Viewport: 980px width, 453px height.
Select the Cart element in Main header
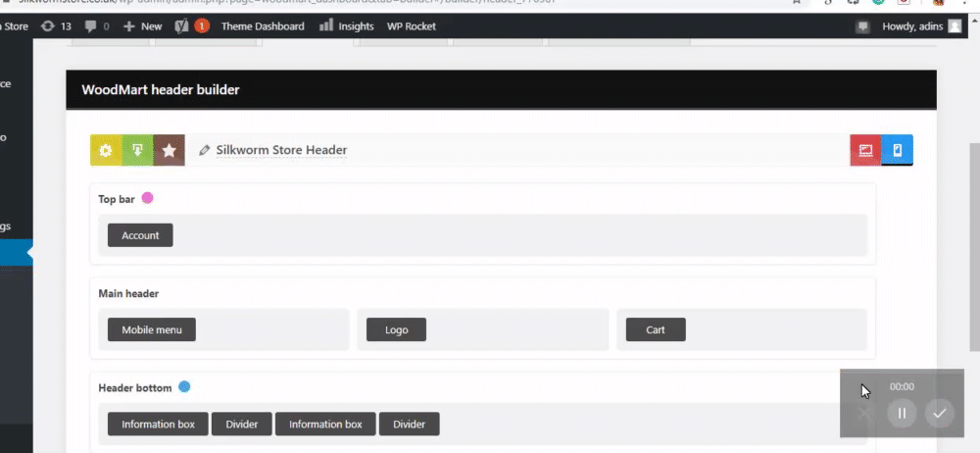coord(656,329)
